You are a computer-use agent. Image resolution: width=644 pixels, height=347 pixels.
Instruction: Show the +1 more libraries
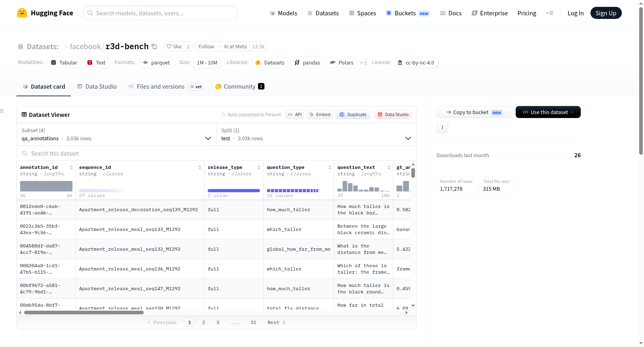[x=363, y=62]
